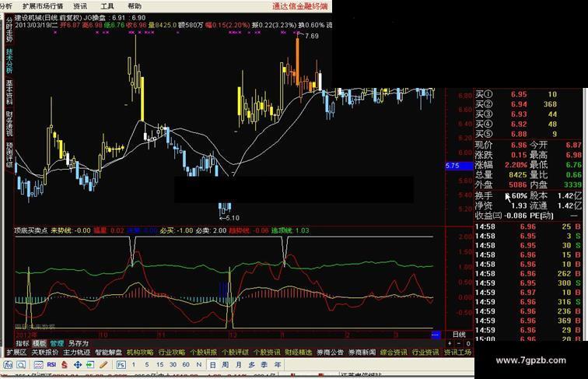588x379 pixels.
Task: Switch to 5-minute period
Action: pyautogui.click(x=147, y=364)
